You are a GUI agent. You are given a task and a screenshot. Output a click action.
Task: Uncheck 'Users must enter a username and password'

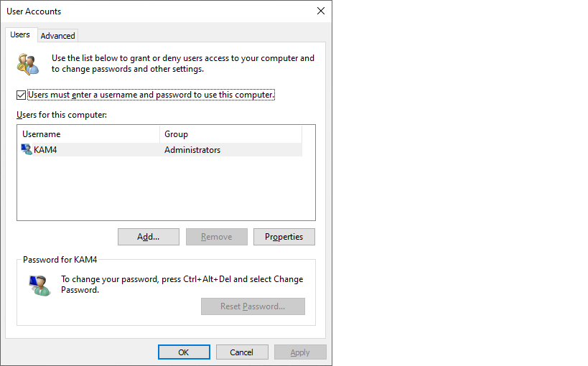(x=22, y=95)
